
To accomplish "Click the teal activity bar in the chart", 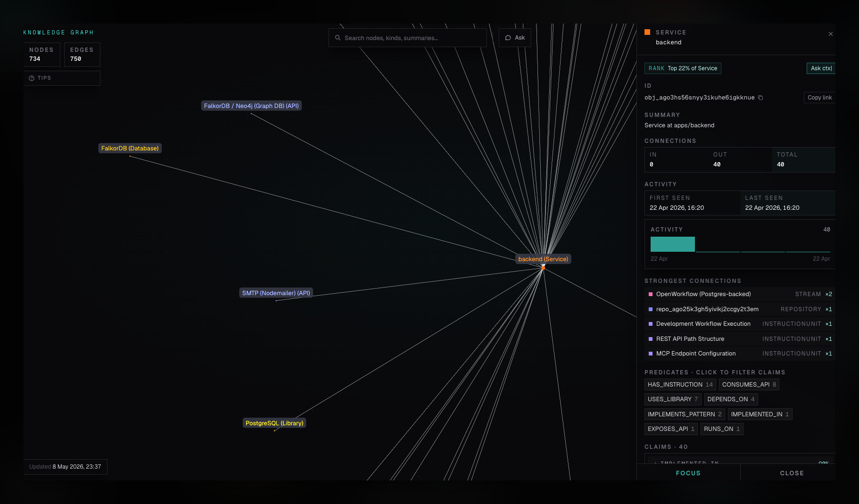I will pyautogui.click(x=673, y=244).
